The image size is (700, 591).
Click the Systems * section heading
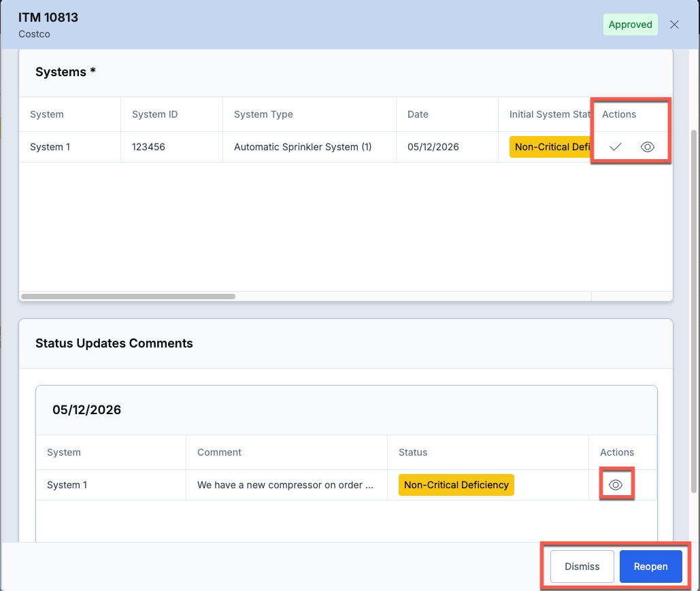click(x=65, y=72)
